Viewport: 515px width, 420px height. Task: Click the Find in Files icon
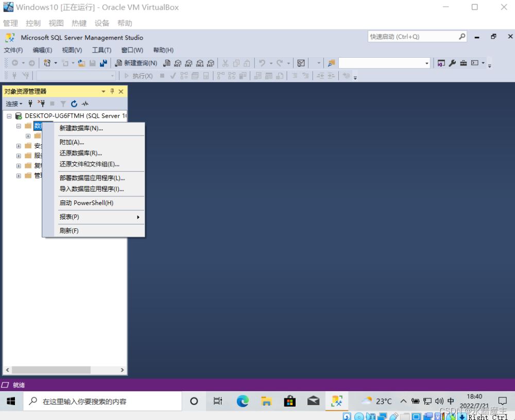pyautogui.click(x=331, y=63)
